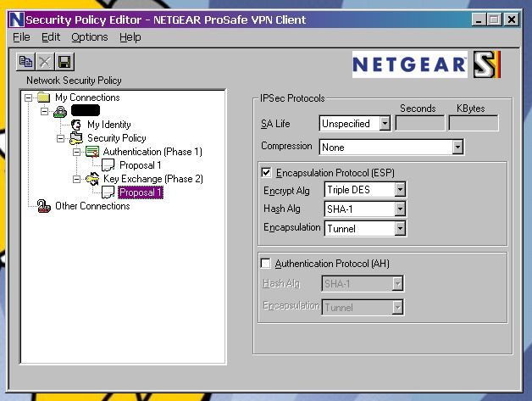Select Key Exchange (Phase 2) label
Screen dimensions: 532x401
coord(153,179)
